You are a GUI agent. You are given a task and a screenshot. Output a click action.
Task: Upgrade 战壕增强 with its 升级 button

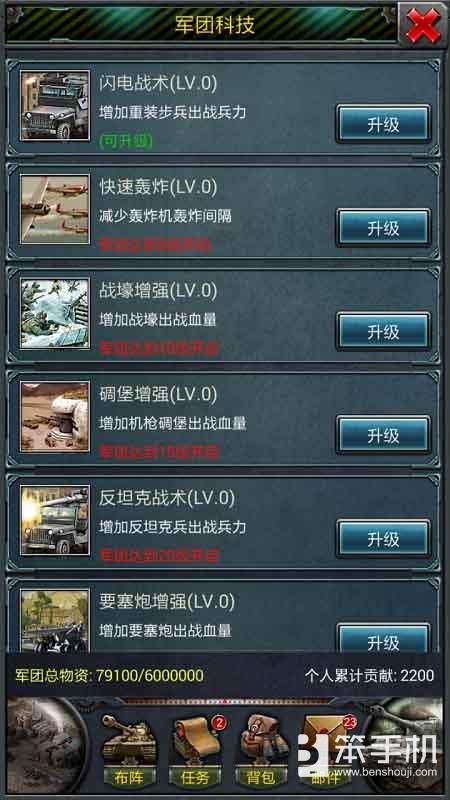coord(383,331)
